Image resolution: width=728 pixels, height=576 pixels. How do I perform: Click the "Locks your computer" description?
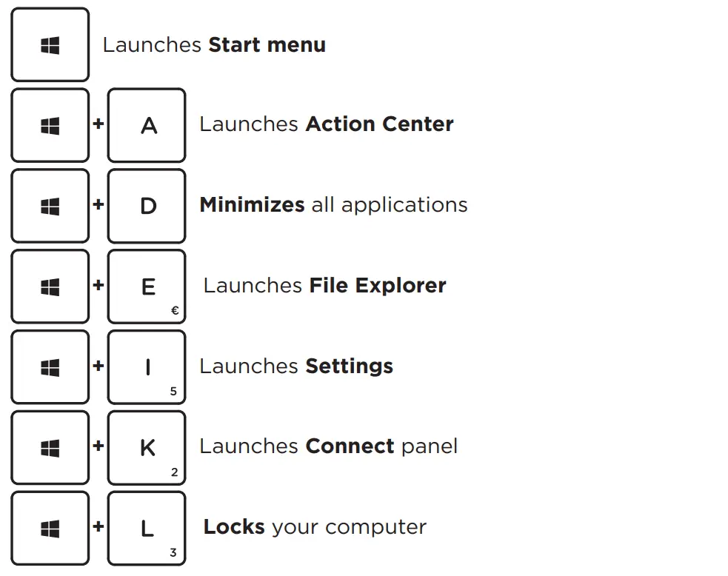[x=315, y=527]
